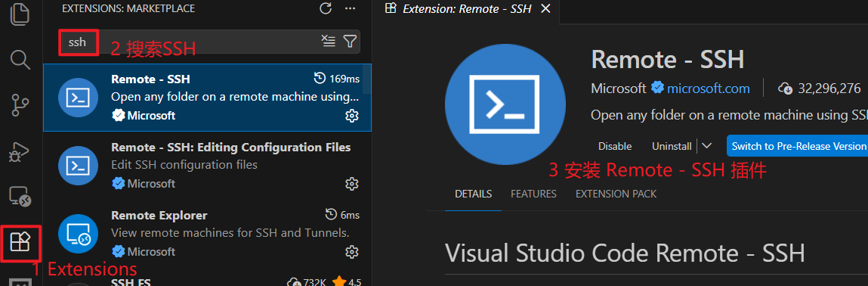
Task: Click 6ms activation time on Remote Explorer
Action: (342, 215)
